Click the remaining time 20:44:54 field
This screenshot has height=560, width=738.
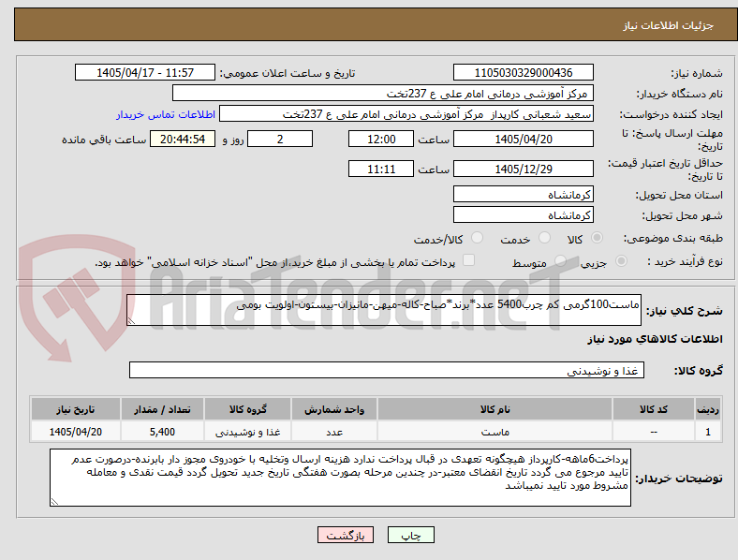[x=183, y=139]
